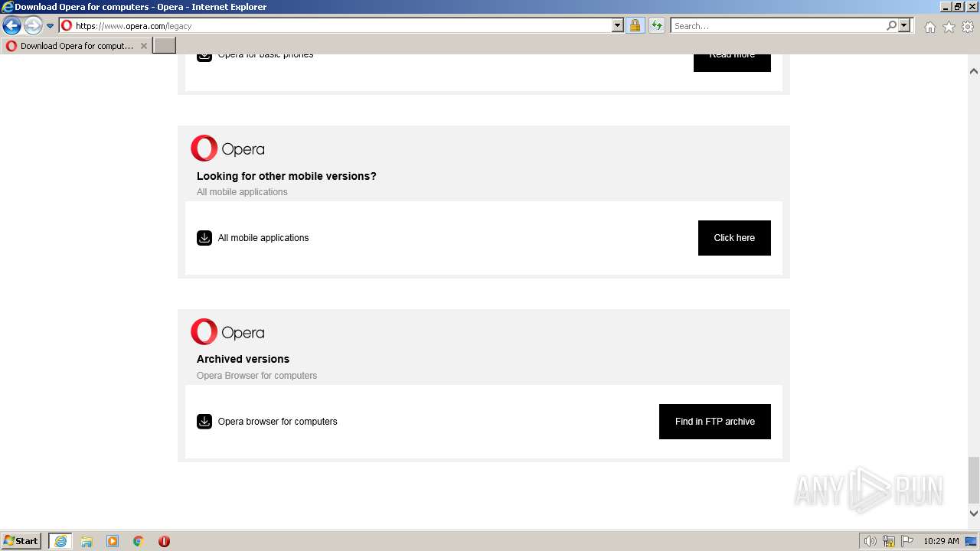This screenshot has width=980, height=551.
Task: Open the Favorites star icon
Action: pos(949,27)
